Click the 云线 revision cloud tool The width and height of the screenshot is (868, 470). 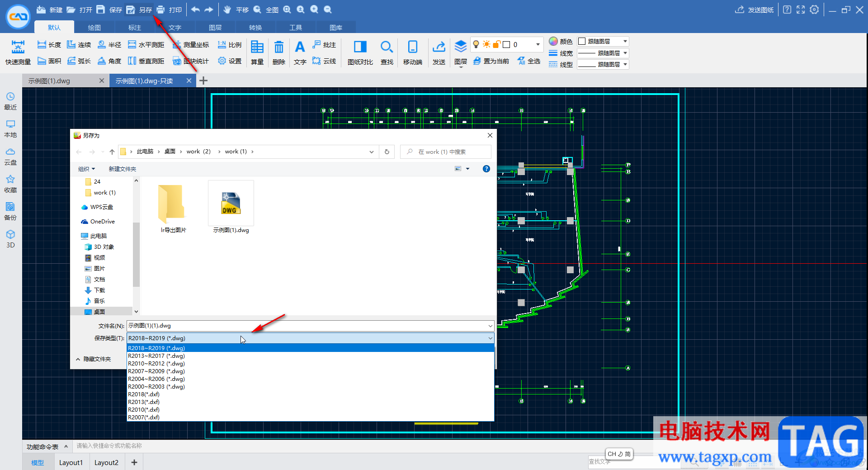pos(324,61)
